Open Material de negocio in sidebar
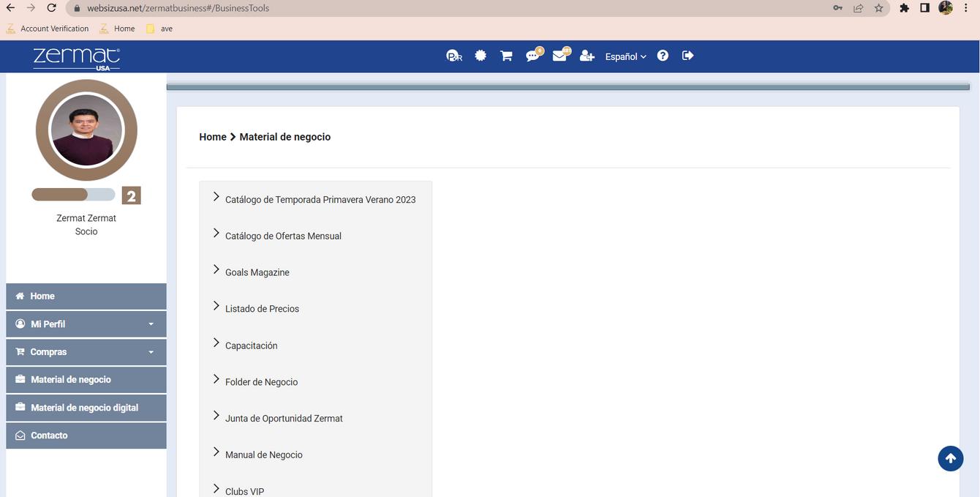Screen dimensions: 980x497 point(86,380)
